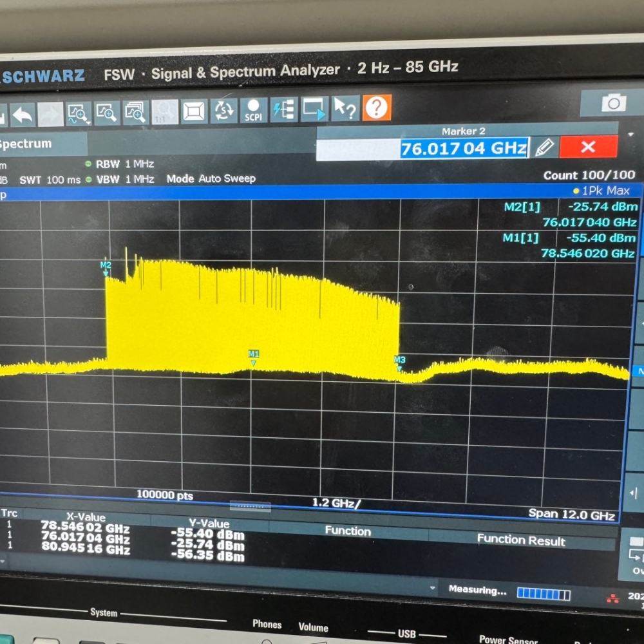Select the M2 marker on the trace
644x644 pixels.
[x=106, y=268]
